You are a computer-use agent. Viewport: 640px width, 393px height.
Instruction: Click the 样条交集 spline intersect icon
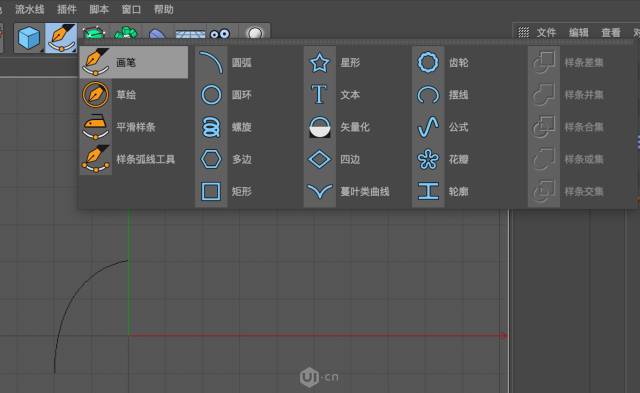point(544,191)
